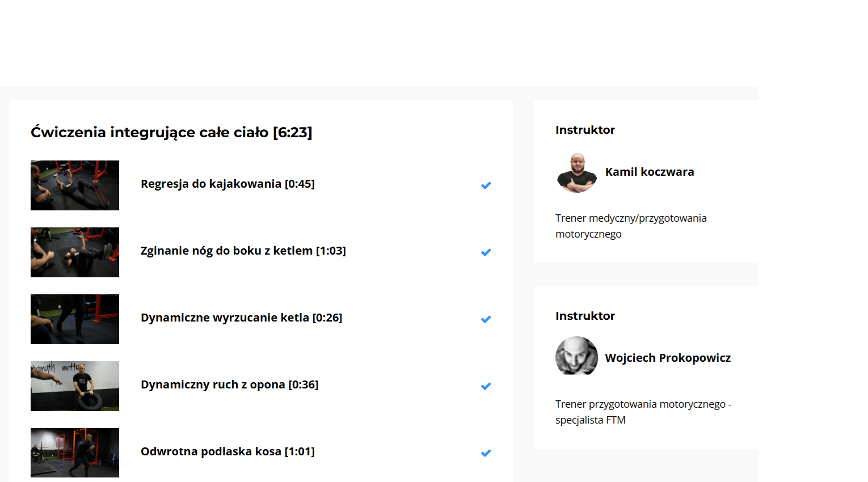Screen dimensions: 868x482
Task: Visit instructor Kamil koczwara name link
Action: tap(650, 172)
